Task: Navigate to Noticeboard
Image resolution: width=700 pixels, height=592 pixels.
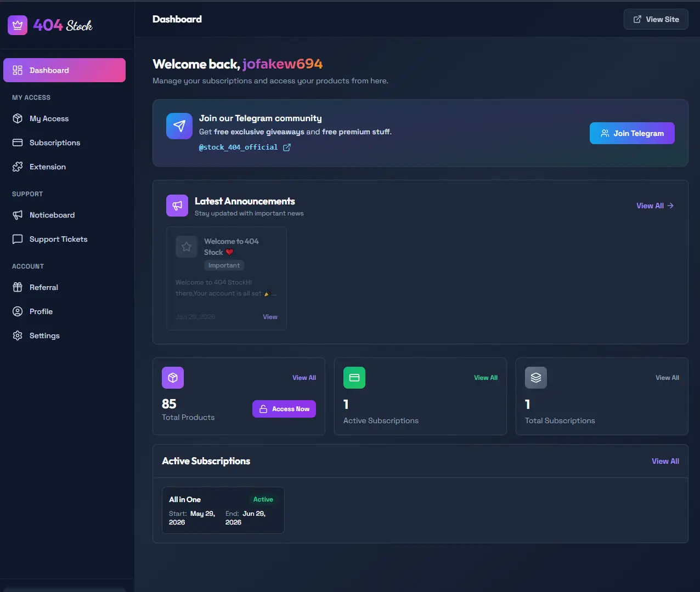Action: tap(64, 215)
